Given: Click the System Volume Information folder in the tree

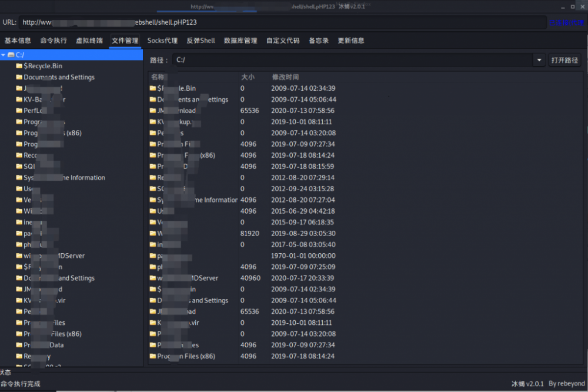Looking at the screenshot, I should 65,177.
